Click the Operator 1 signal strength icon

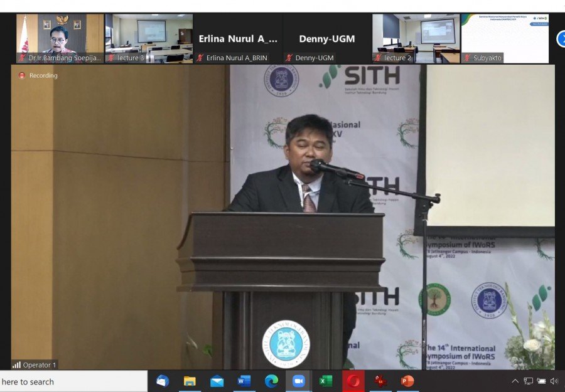click(16, 364)
